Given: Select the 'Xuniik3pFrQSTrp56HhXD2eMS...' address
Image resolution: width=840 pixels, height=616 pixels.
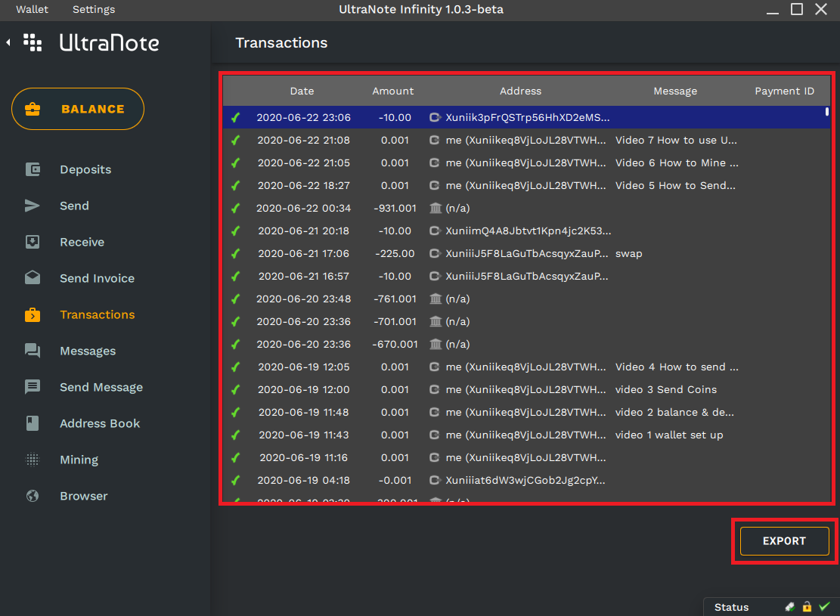Looking at the screenshot, I should click(528, 117).
